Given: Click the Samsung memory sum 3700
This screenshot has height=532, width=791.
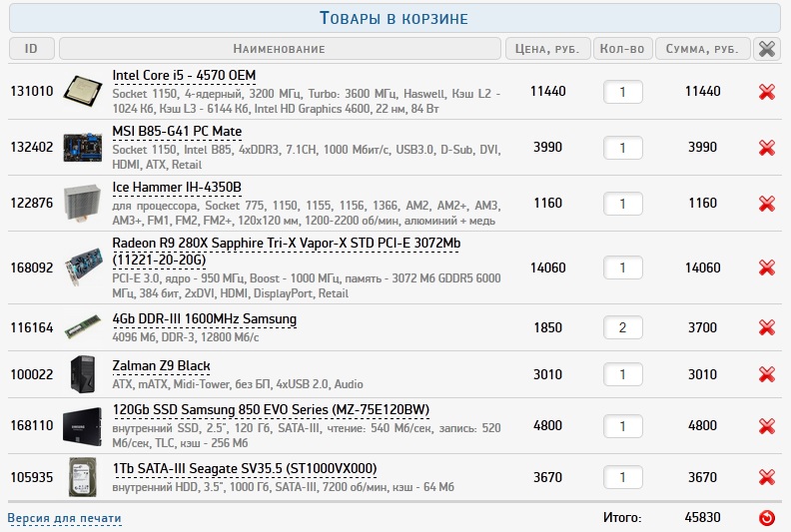Looking at the screenshot, I should pos(702,327).
